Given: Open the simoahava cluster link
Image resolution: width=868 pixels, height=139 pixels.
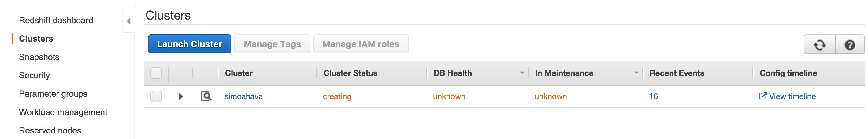Looking at the screenshot, I should point(244,96).
